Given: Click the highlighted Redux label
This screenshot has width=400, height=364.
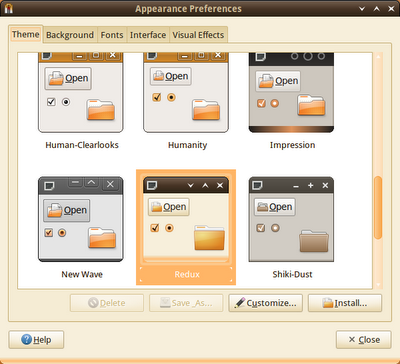Looking at the screenshot, I should 187,274.
